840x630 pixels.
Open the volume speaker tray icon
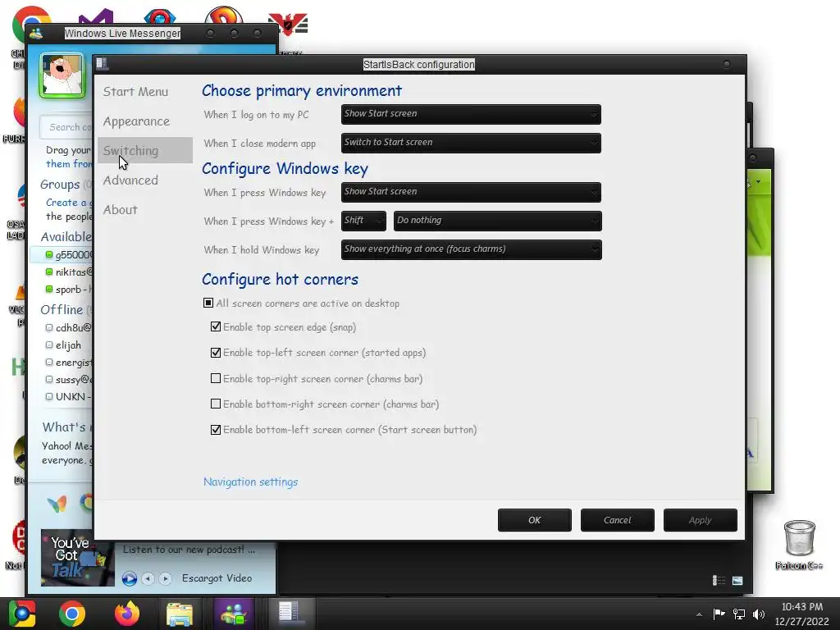[x=759, y=614]
